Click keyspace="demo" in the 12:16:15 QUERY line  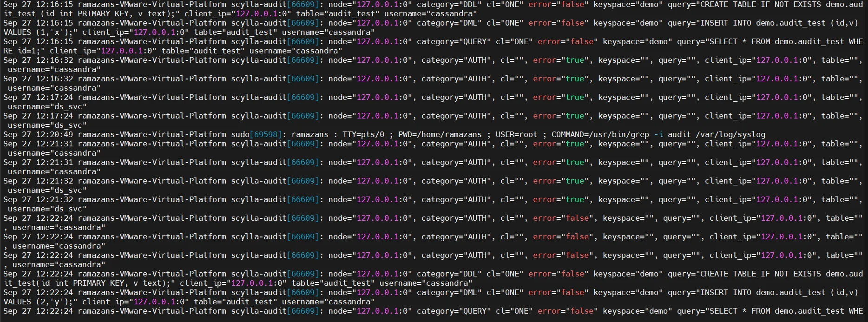pyautogui.click(x=637, y=41)
